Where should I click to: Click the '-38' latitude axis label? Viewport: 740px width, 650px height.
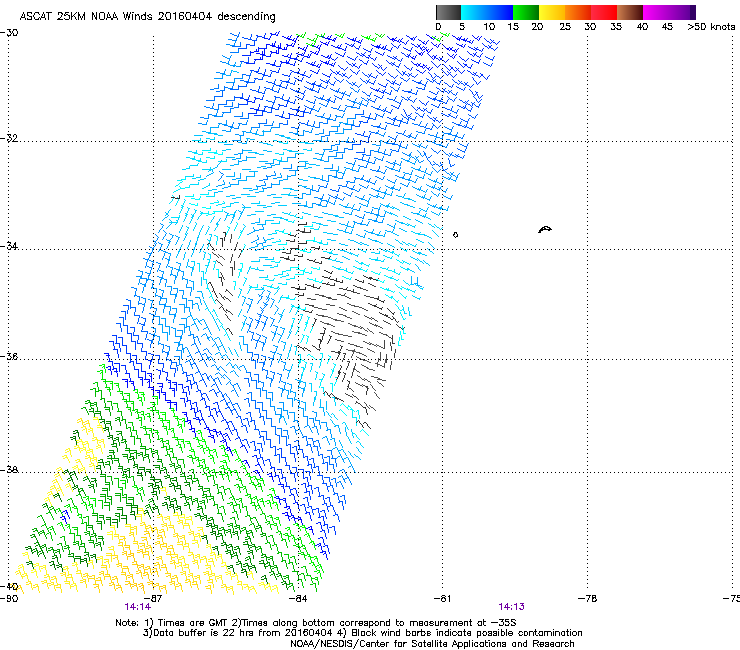coord(9,470)
